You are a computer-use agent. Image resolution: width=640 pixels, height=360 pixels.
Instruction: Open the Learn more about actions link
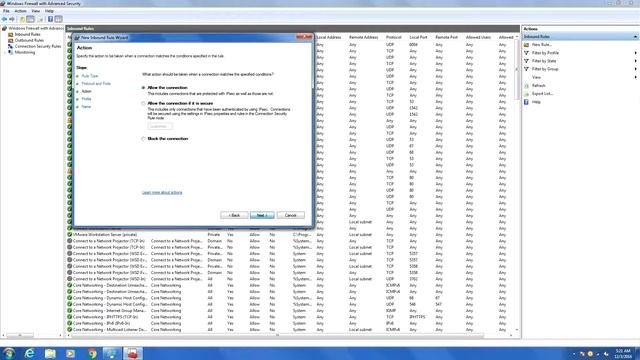tap(162, 193)
